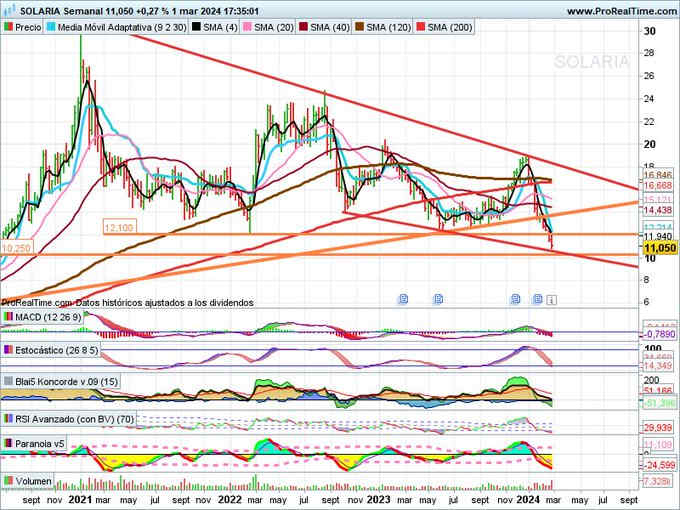Screen dimensions: 680x510
Task: Click the grey list icon at March 2024
Action: pyautogui.click(x=551, y=300)
